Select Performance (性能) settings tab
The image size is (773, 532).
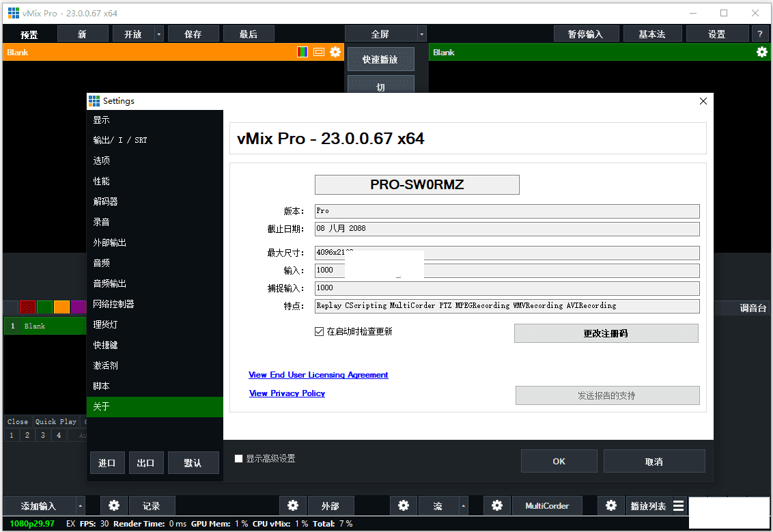tap(155, 181)
